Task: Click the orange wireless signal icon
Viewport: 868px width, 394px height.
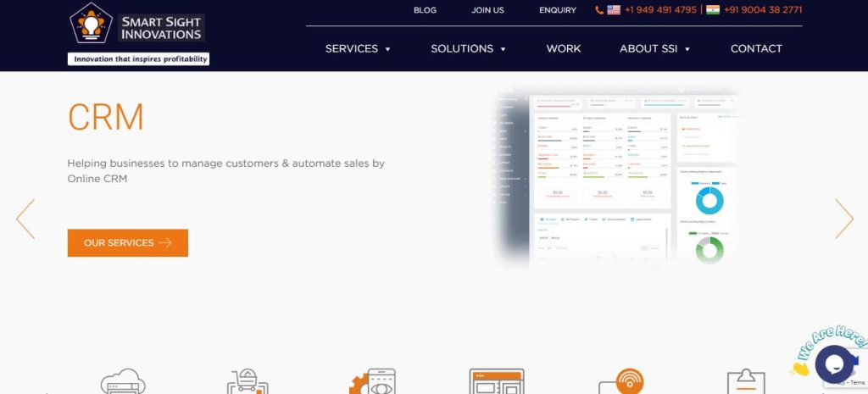Action: (x=620, y=381)
